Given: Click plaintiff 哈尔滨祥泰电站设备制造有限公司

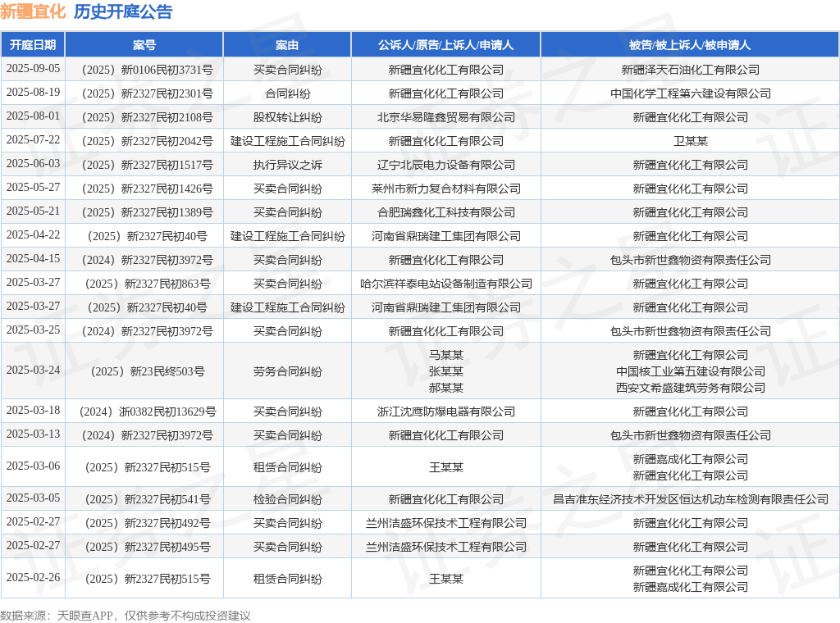Looking at the screenshot, I should coord(445,284).
